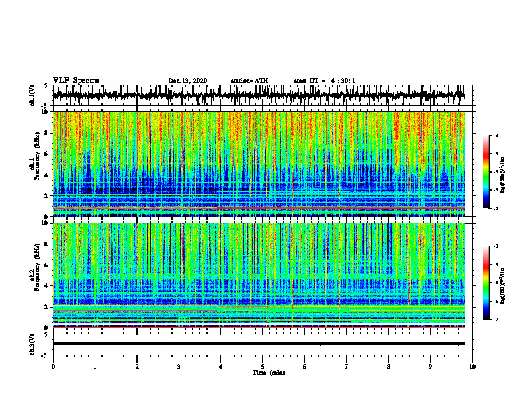Viewport: 532px width, 411px height.
Task: Click the time axis tick label "5"
Action: point(263,367)
